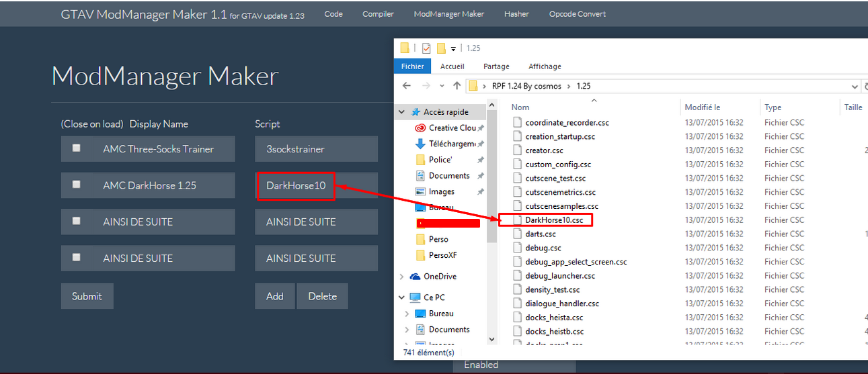Open the Affichage ribbon tab

click(545, 66)
